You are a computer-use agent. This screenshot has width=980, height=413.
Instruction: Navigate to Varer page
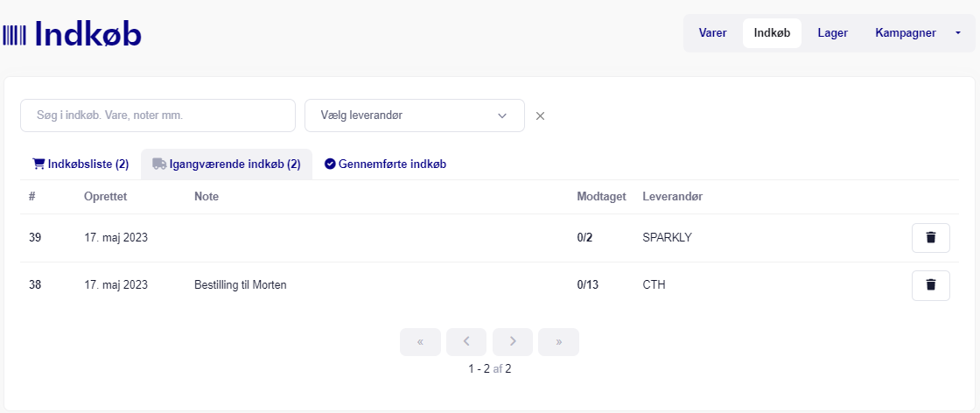pyautogui.click(x=712, y=33)
